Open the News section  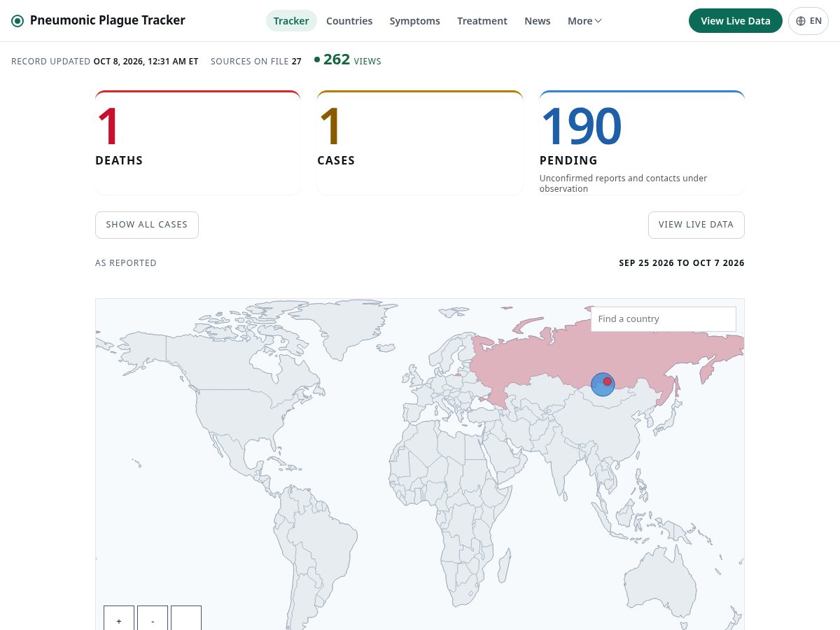click(538, 21)
